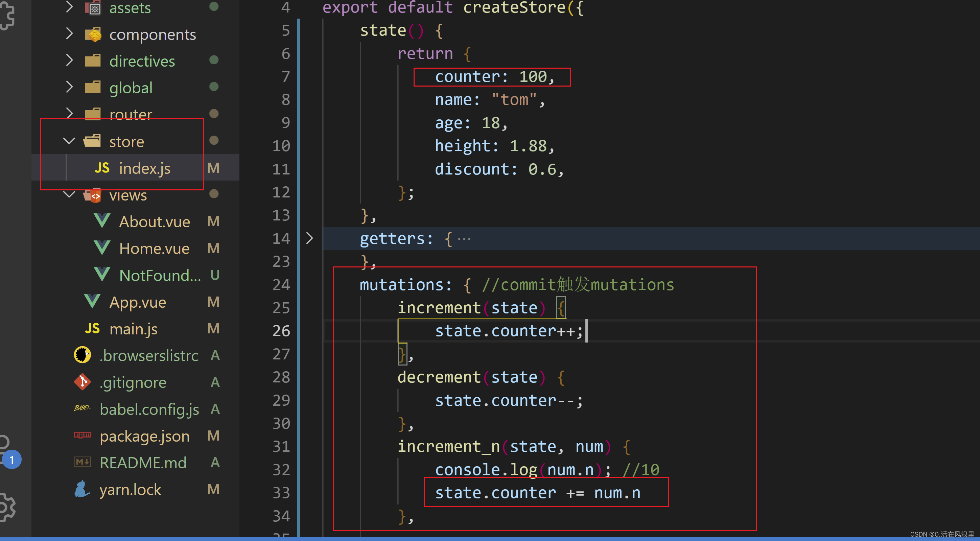Click the '//commit触发mutations' comment
The image size is (980, 541).
point(578,285)
